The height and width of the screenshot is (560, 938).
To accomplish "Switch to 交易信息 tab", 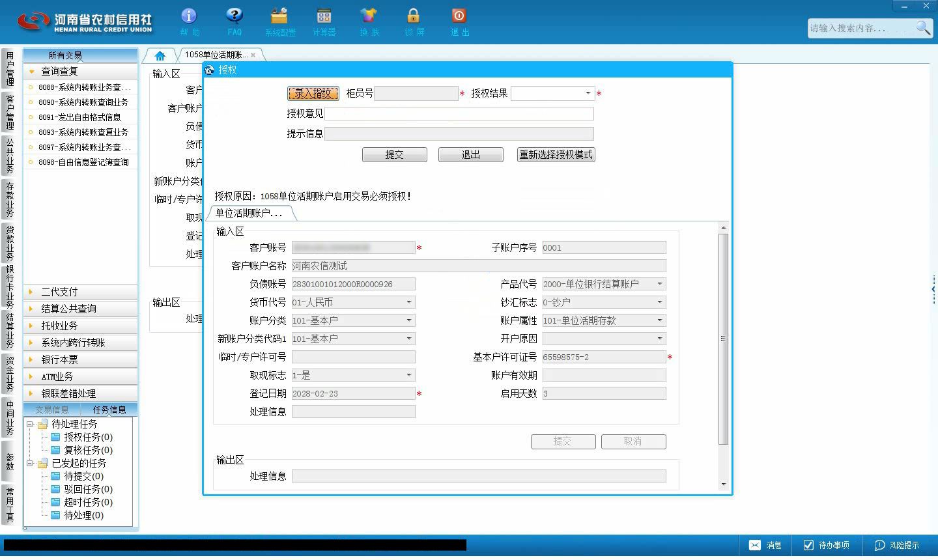I will point(52,410).
